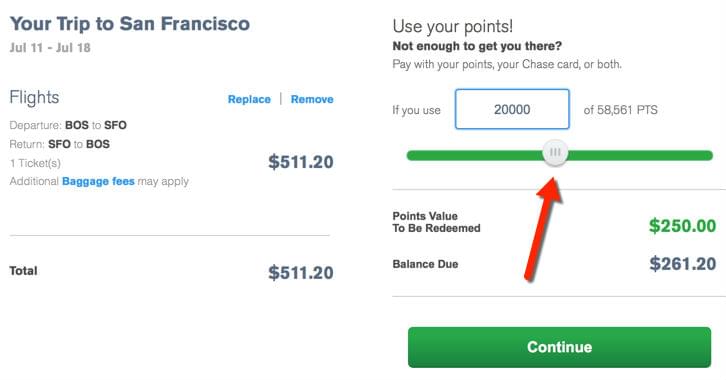The width and height of the screenshot is (726, 380).
Task: Click the Total $511.20 amount
Action: (301, 273)
